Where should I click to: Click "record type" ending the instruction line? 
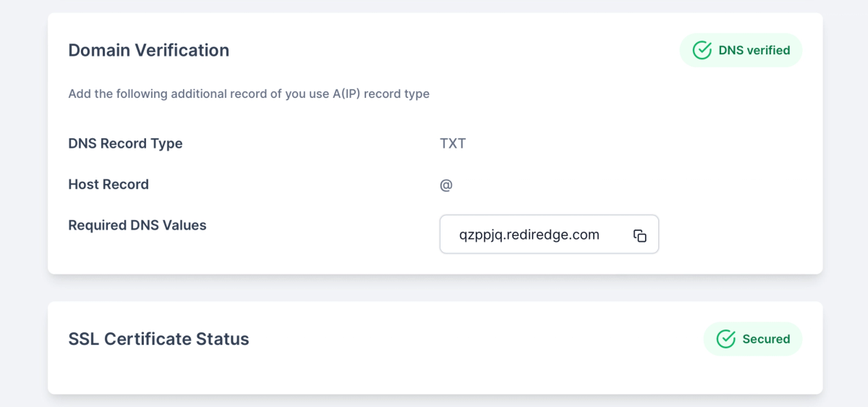coord(397,93)
